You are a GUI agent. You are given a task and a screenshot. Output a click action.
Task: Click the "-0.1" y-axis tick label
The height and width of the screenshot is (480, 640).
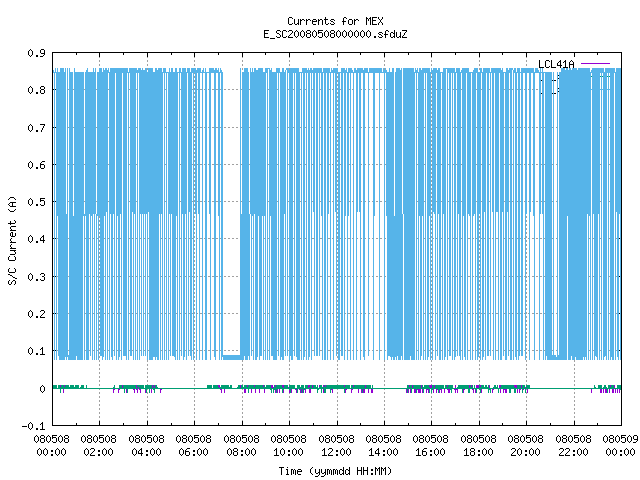click(34, 426)
